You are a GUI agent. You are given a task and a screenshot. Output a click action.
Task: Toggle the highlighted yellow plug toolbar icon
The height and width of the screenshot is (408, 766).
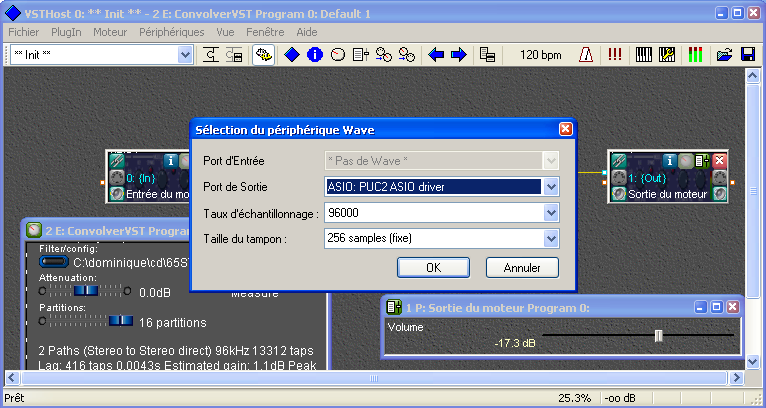(263, 55)
